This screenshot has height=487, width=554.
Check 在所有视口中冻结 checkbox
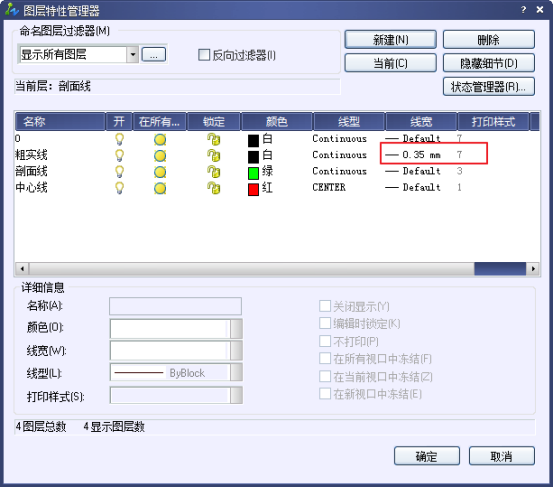click(x=325, y=358)
